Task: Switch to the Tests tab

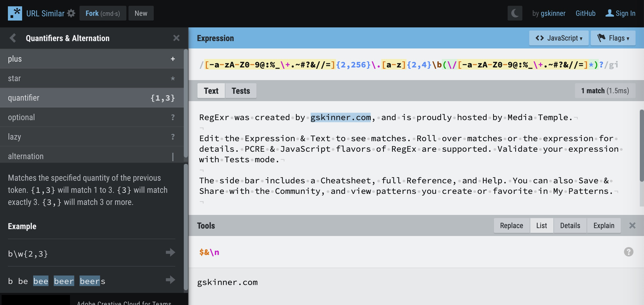Action: [x=240, y=90]
